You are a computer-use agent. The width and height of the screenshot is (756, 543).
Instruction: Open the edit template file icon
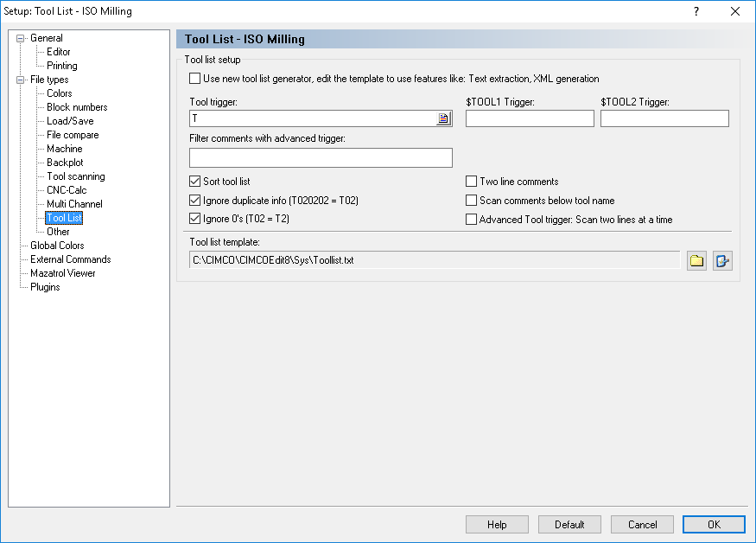[x=722, y=260]
